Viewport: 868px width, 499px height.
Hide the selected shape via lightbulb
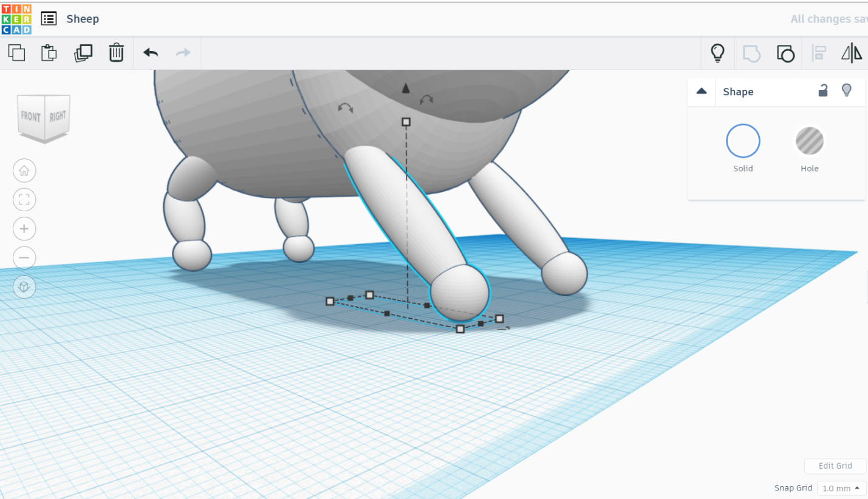846,91
